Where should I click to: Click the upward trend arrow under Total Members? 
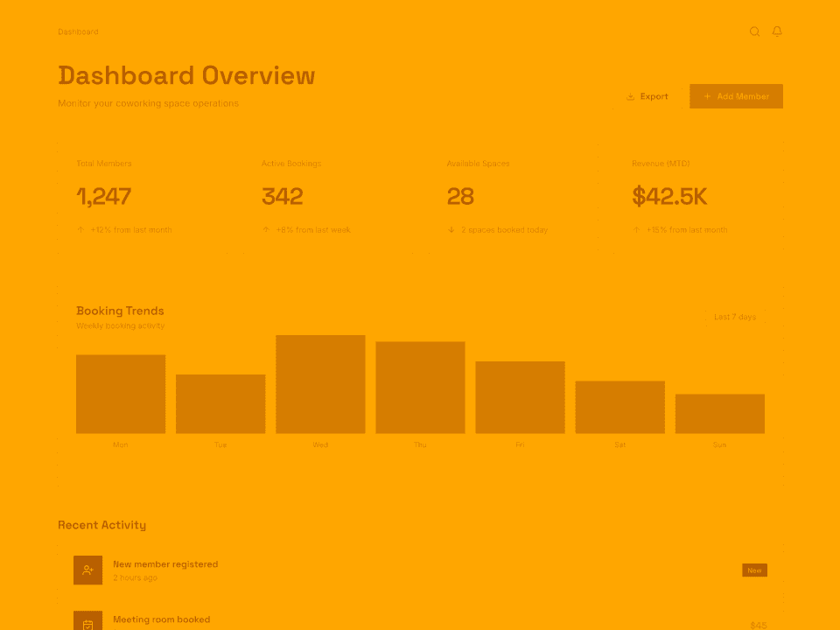[80, 229]
